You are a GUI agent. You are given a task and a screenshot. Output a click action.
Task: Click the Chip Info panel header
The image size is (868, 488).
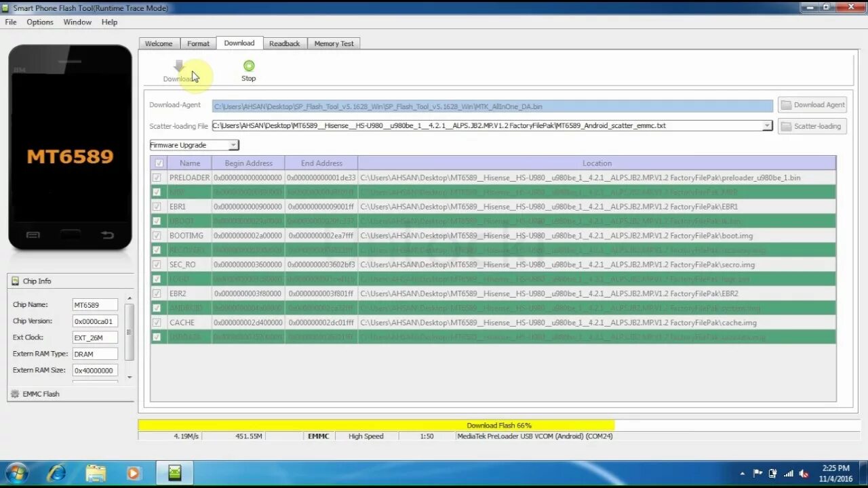(x=71, y=281)
